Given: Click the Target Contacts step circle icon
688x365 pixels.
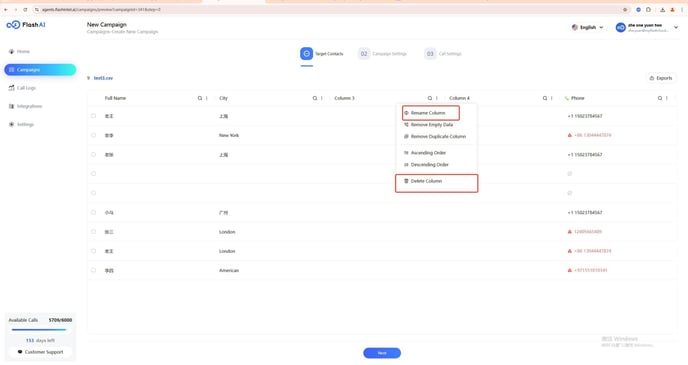Looking at the screenshot, I should [x=306, y=54].
